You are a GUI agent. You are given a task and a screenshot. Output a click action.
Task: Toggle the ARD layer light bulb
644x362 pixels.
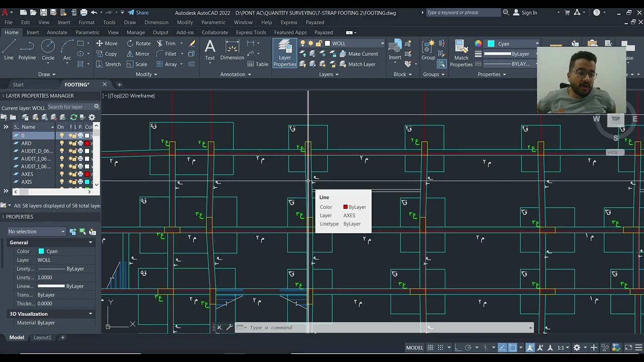pos(62,143)
